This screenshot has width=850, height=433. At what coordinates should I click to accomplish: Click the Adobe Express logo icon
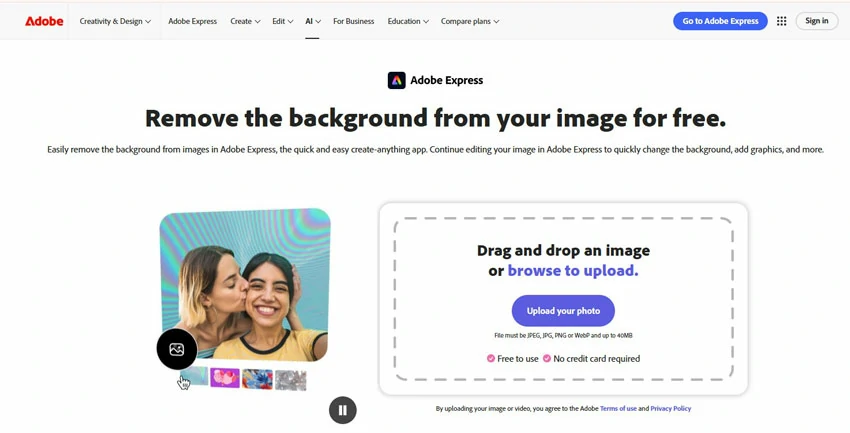tap(396, 80)
